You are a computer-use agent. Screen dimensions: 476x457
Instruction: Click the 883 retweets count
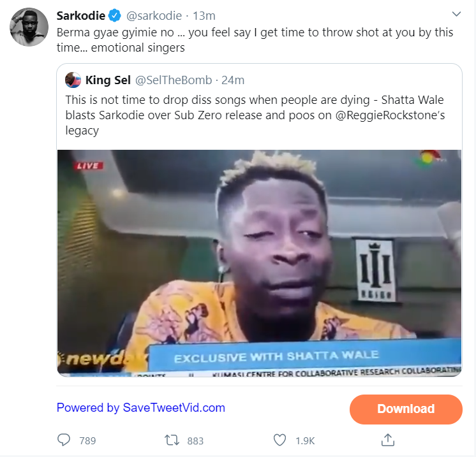(195, 440)
